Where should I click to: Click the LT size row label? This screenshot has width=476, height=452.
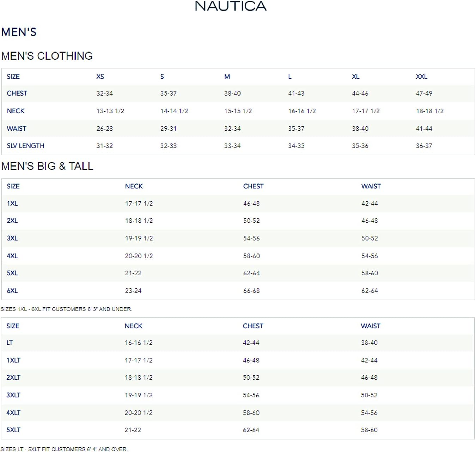pyautogui.click(x=10, y=343)
